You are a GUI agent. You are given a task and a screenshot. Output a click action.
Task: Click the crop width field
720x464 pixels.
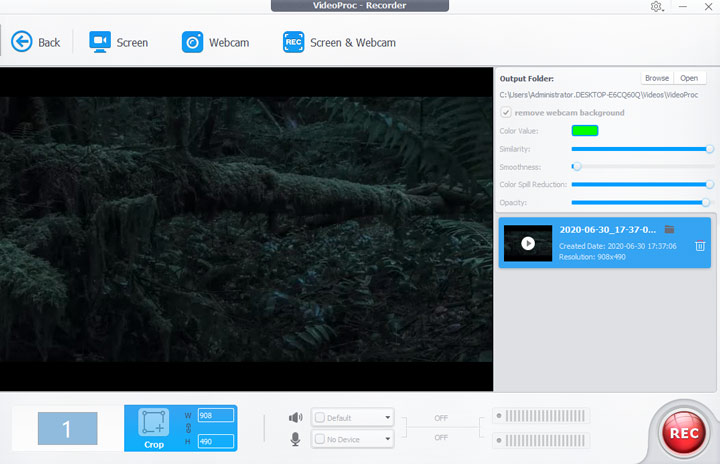point(216,415)
